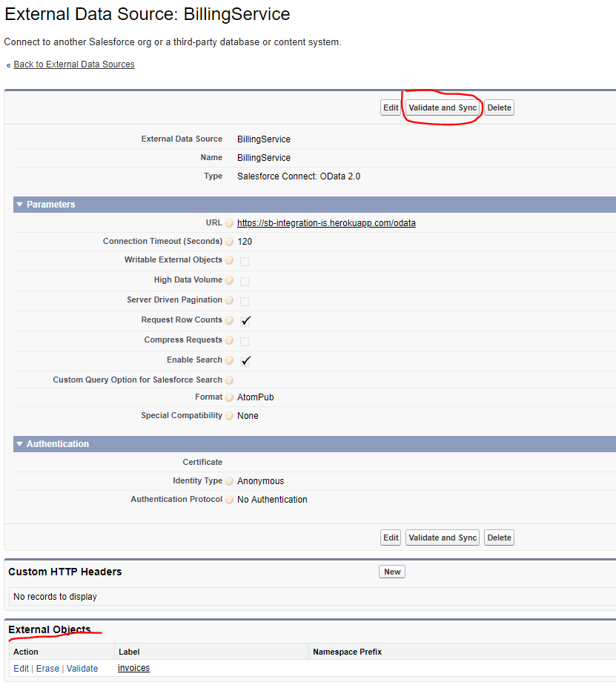Add New Custom HTTP Header

(392, 572)
